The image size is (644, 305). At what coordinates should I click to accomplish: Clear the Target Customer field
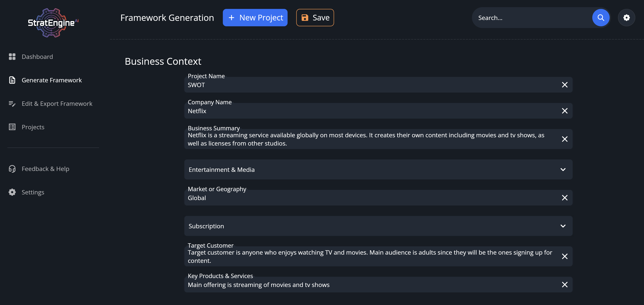tap(565, 256)
